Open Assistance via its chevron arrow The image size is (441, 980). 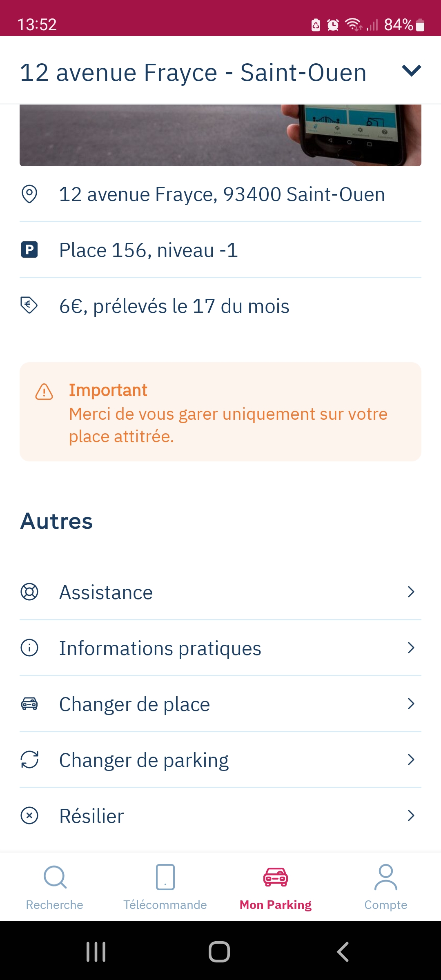[x=411, y=592]
